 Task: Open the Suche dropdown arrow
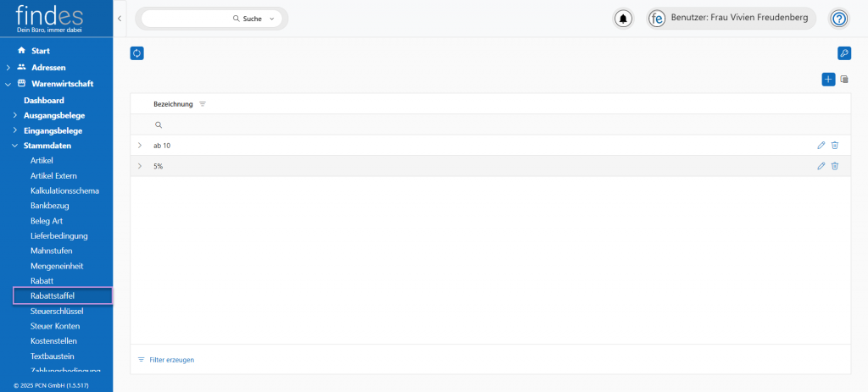point(271,19)
